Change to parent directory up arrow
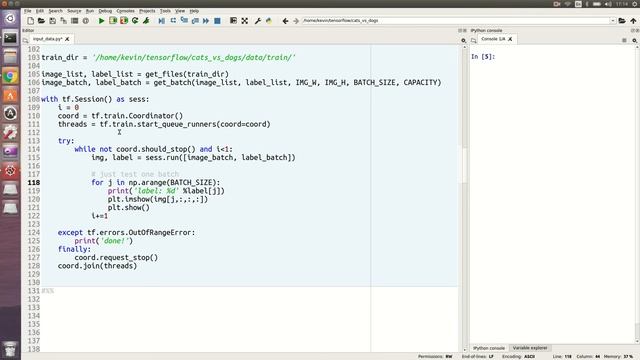 633,20
